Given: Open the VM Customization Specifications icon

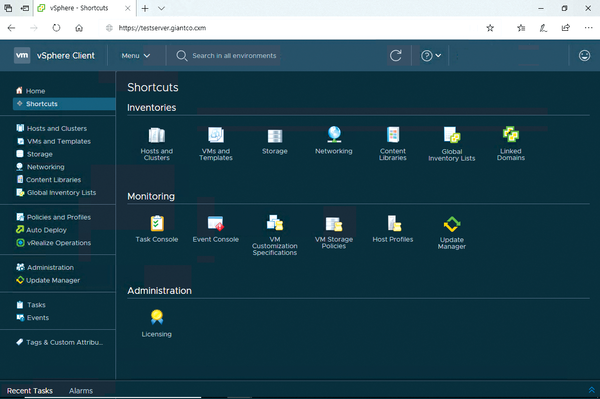Looking at the screenshot, I should (x=275, y=223).
